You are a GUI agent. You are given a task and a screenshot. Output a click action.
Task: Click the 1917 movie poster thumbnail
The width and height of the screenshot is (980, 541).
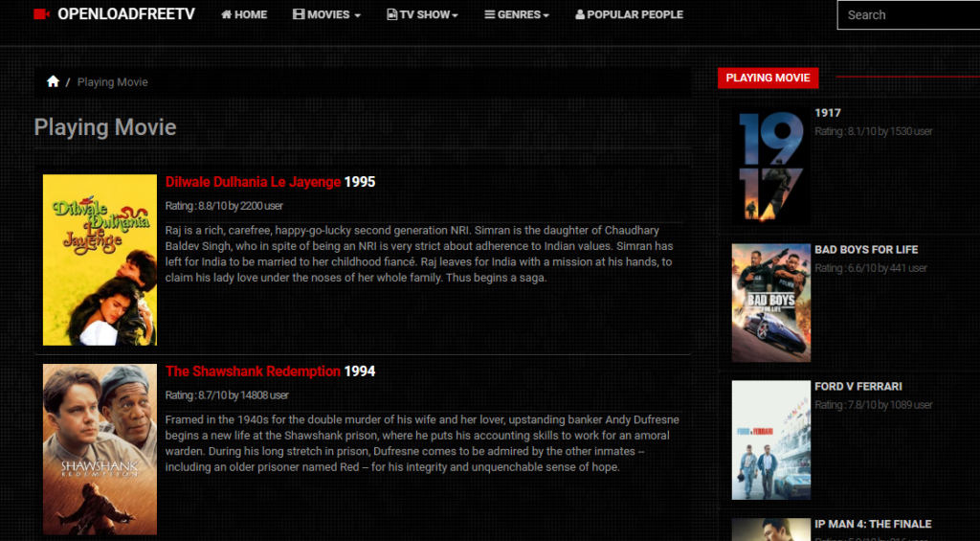pyautogui.click(x=771, y=166)
